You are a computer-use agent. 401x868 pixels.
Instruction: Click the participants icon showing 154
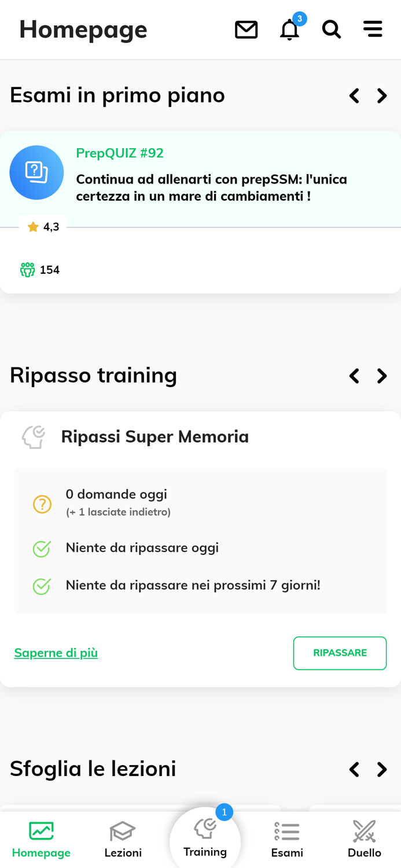[27, 269]
